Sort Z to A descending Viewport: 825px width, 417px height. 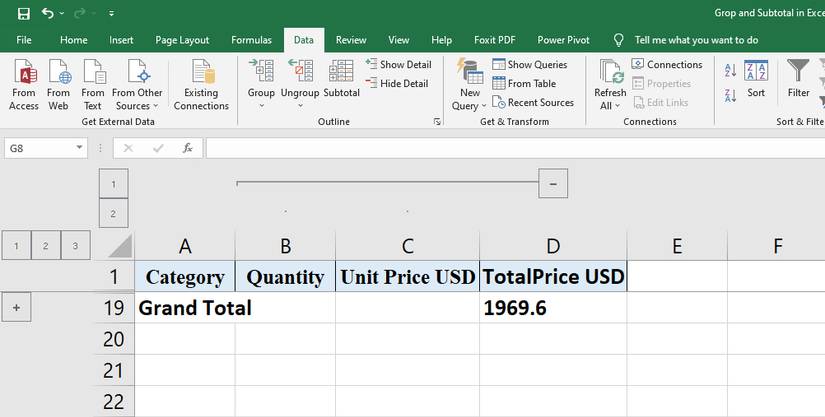pos(730,96)
